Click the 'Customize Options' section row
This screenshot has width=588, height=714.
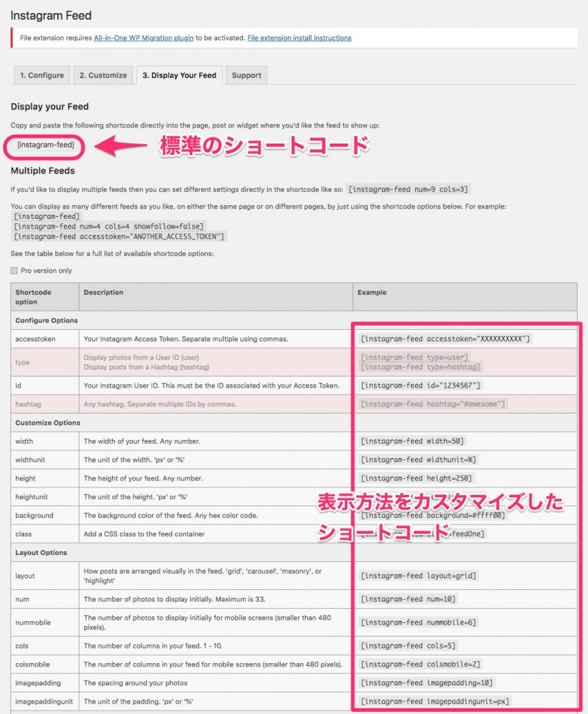[294, 423]
